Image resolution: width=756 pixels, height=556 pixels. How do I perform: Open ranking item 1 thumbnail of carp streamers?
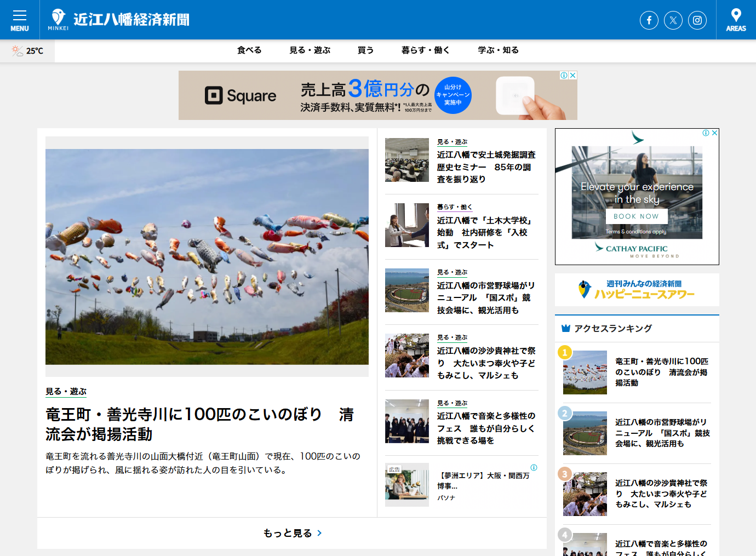[585, 372]
